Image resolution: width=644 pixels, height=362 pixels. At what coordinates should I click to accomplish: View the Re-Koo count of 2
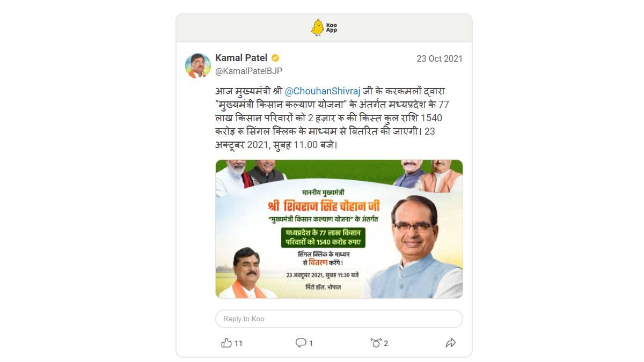click(386, 343)
